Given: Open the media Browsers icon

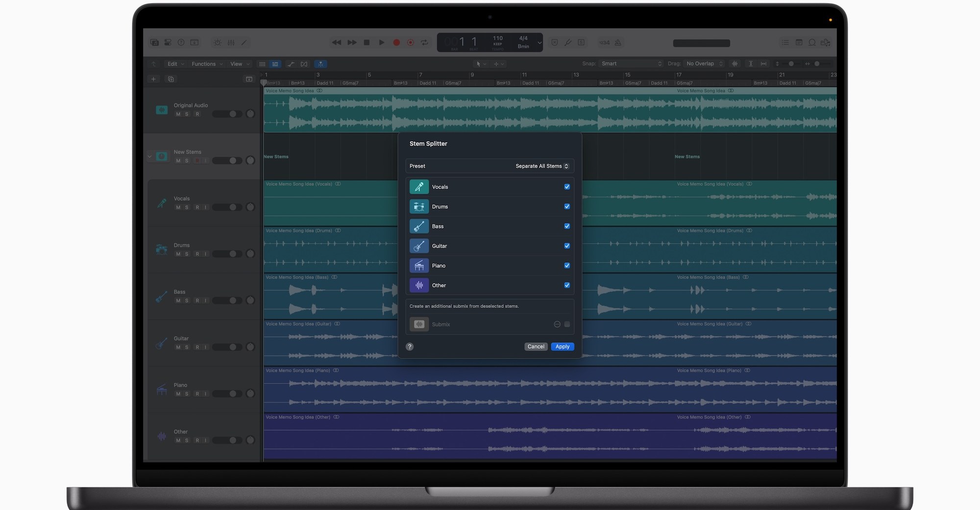Looking at the screenshot, I should point(826,43).
